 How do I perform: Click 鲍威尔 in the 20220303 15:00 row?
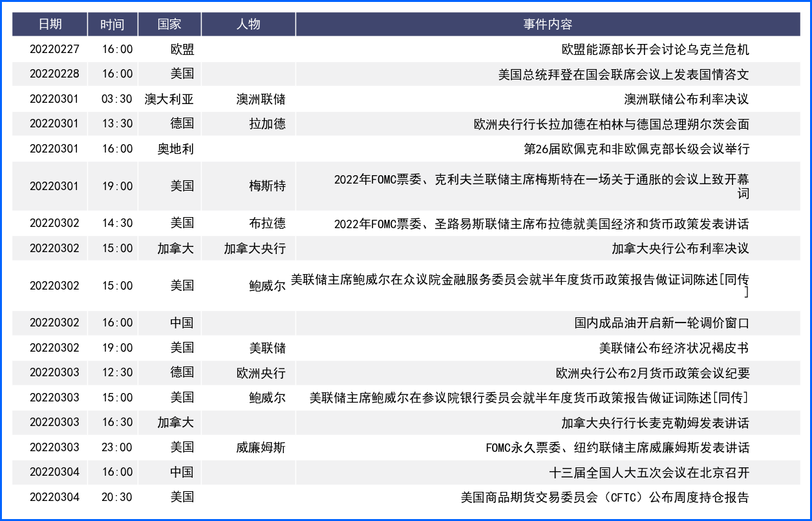pos(268,398)
